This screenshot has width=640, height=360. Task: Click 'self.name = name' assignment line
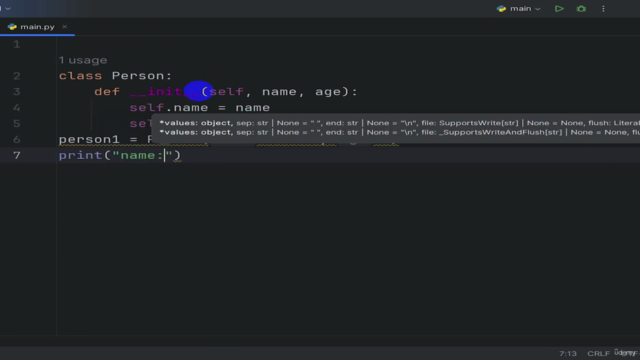200,108
